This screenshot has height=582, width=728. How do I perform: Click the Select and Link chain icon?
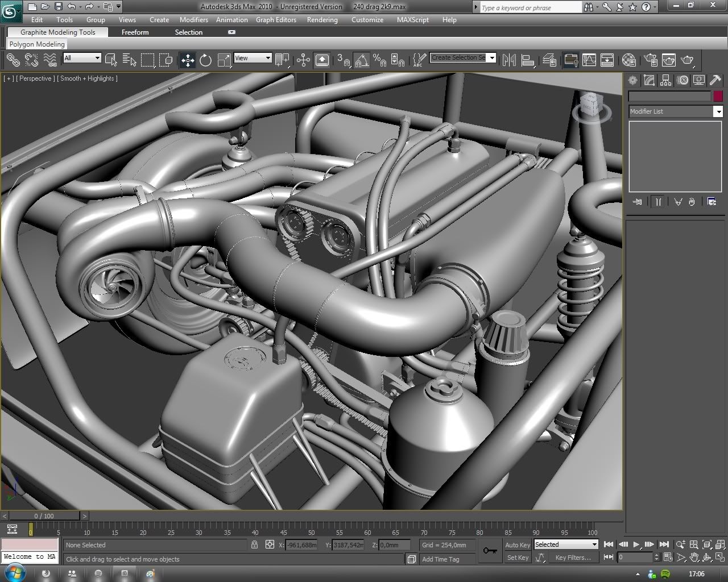coord(13,60)
